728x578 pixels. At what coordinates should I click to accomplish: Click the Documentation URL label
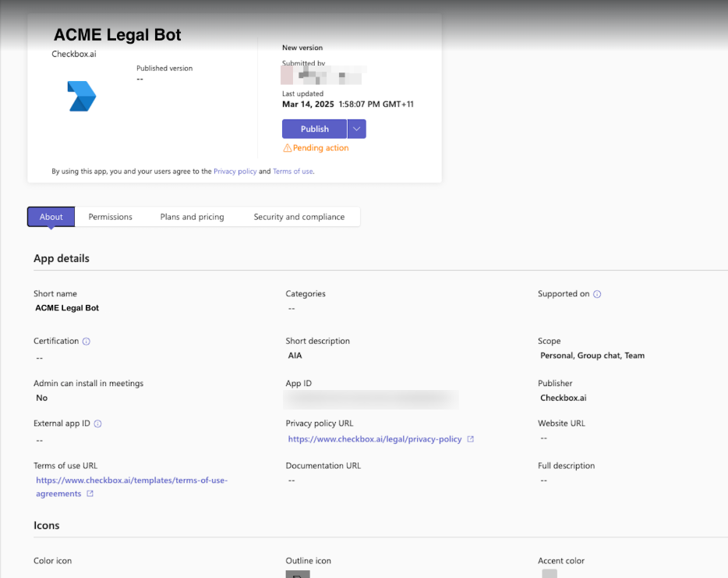(323, 466)
